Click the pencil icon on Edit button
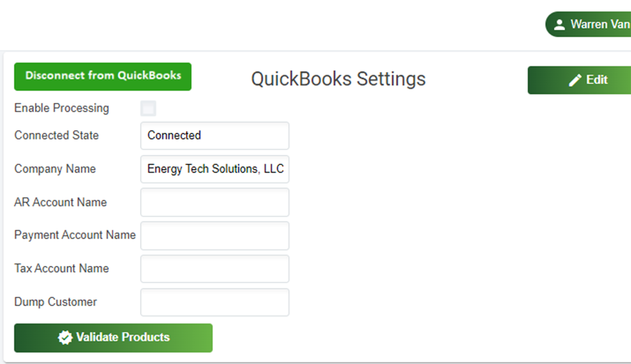Image resolution: width=631 pixels, height=364 pixels. point(575,80)
